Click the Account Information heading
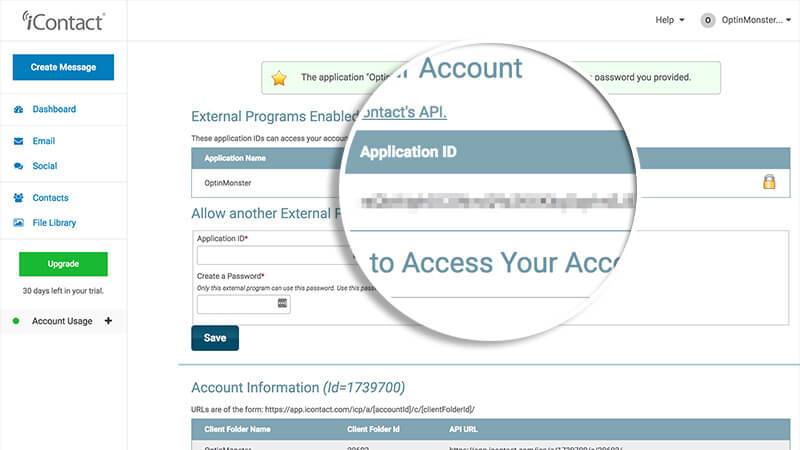The height and width of the screenshot is (450, 800). click(x=298, y=388)
